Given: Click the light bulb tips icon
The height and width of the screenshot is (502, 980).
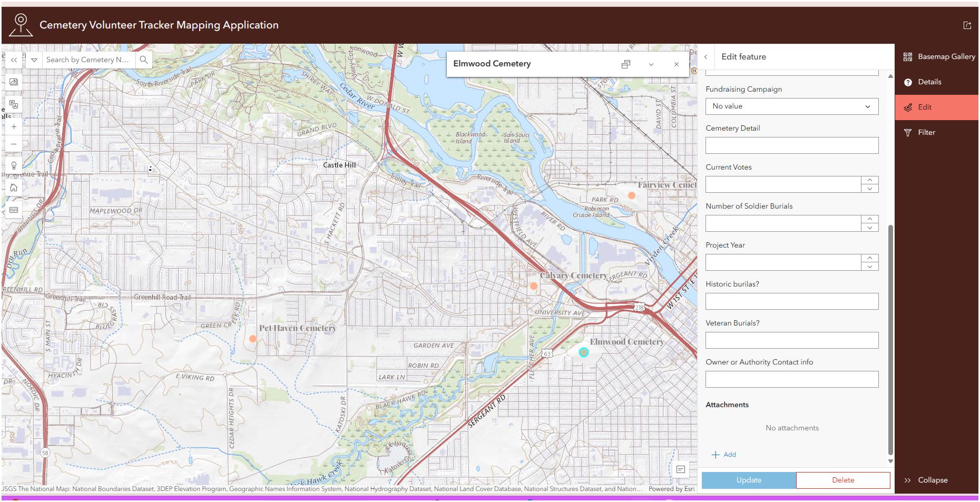Looking at the screenshot, I should click(x=14, y=166).
